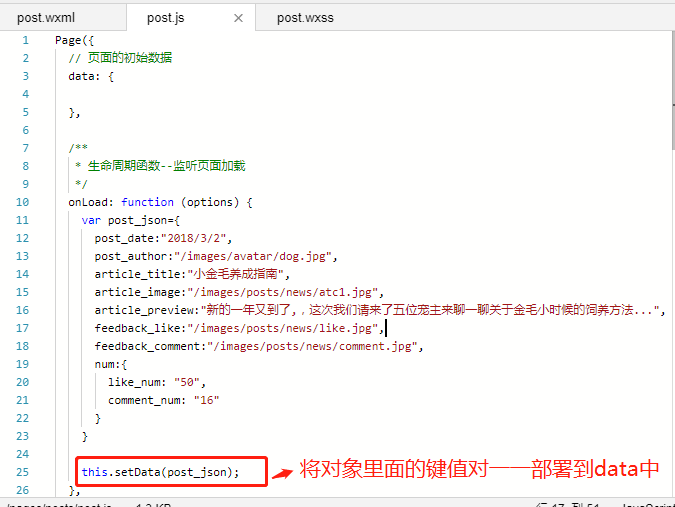Click the article_preview text string
Image resolution: width=675 pixels, height=507 pixels.
[430, 310]
